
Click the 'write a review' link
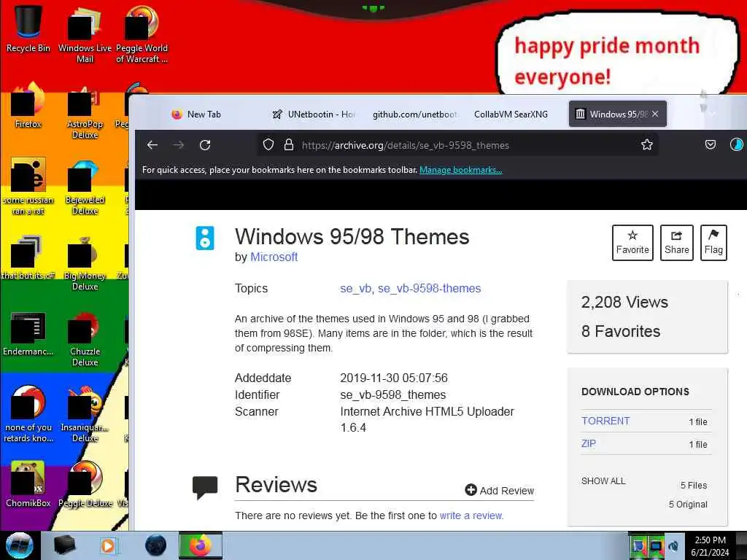pos(472,516)
